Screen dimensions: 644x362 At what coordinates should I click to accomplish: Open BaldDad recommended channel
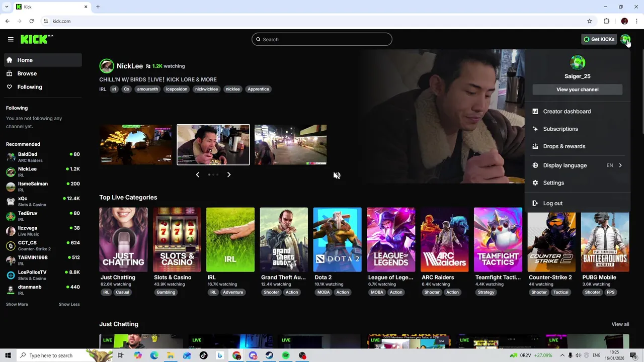[x=43, y=157]
